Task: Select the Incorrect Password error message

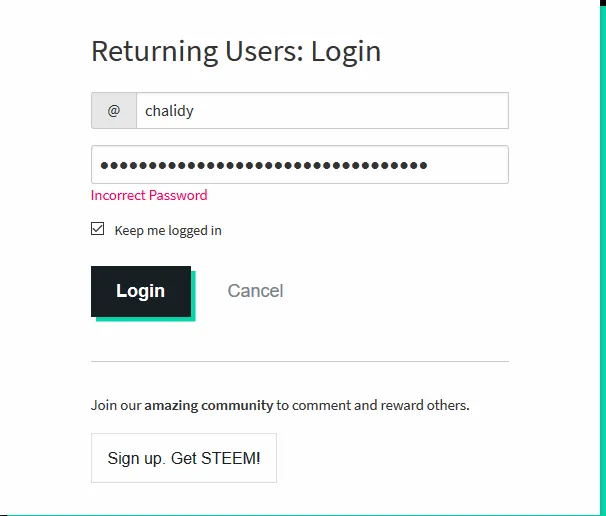Action: point(149,195)
